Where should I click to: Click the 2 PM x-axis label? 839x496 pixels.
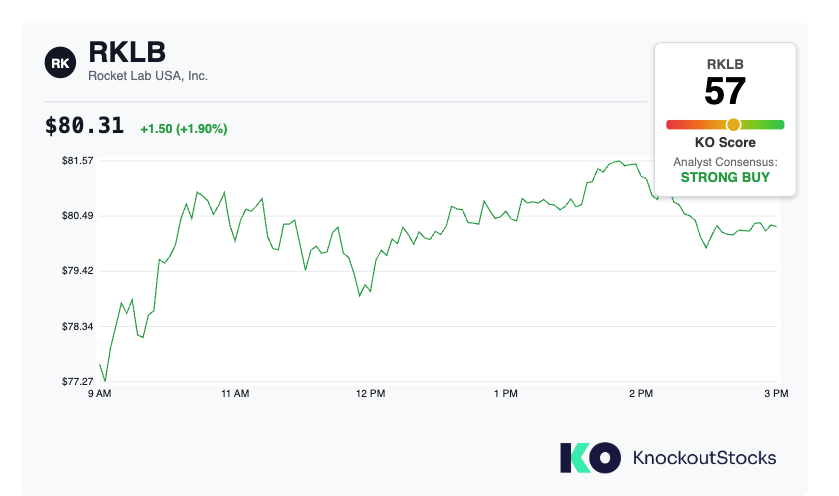(x=641, y=393)
